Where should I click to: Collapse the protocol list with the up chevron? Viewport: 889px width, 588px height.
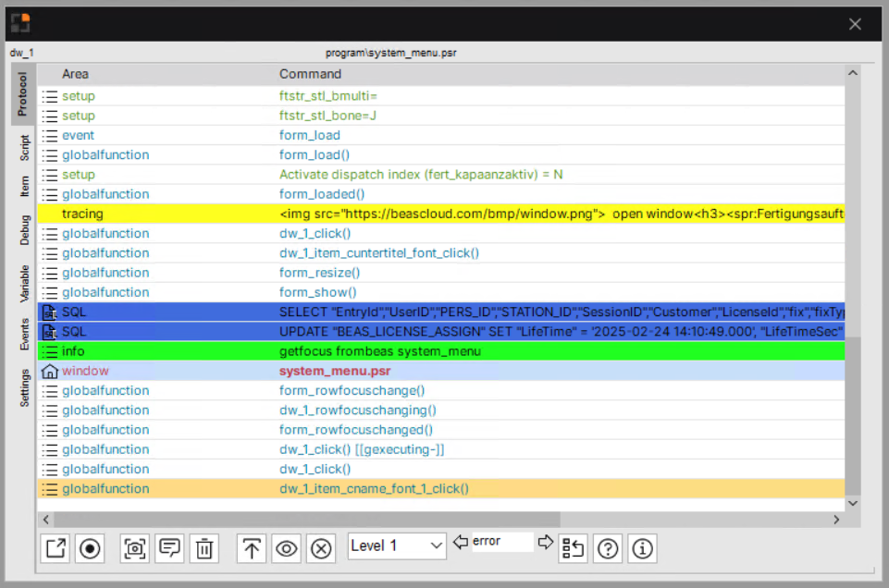click(x=852, y=72)
